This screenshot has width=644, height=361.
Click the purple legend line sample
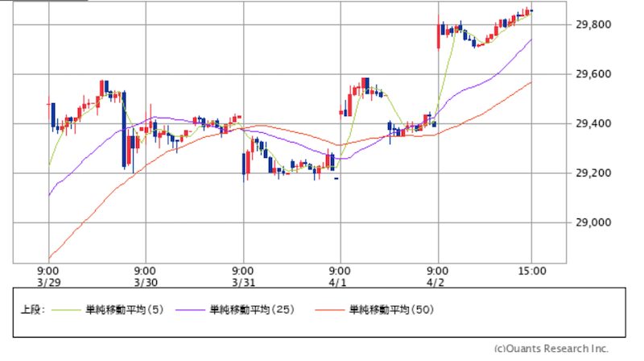click(x=190, y=310)
